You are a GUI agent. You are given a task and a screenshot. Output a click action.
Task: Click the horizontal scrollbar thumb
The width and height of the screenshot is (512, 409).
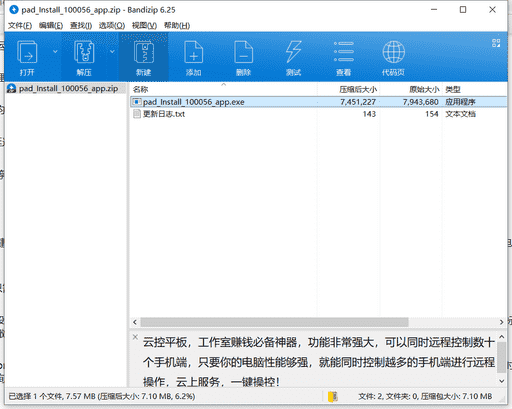[x=274, y=322]
